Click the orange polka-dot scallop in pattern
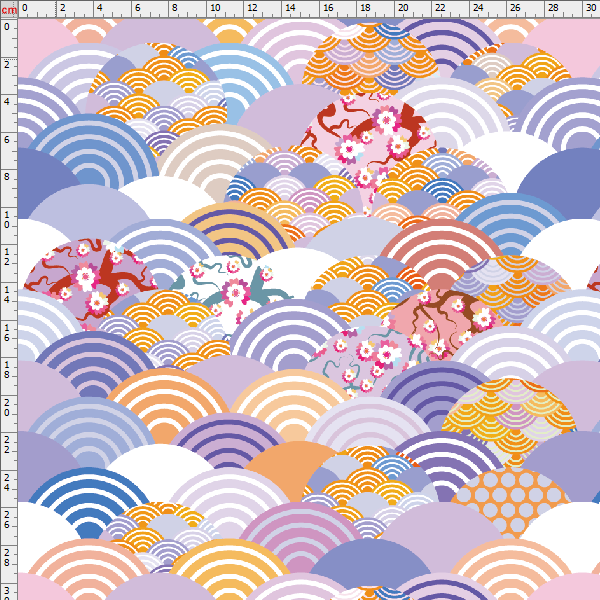Image resolution: width=600 pixels, height=600 pixels. pyautogui.click(x=511, y=502)
